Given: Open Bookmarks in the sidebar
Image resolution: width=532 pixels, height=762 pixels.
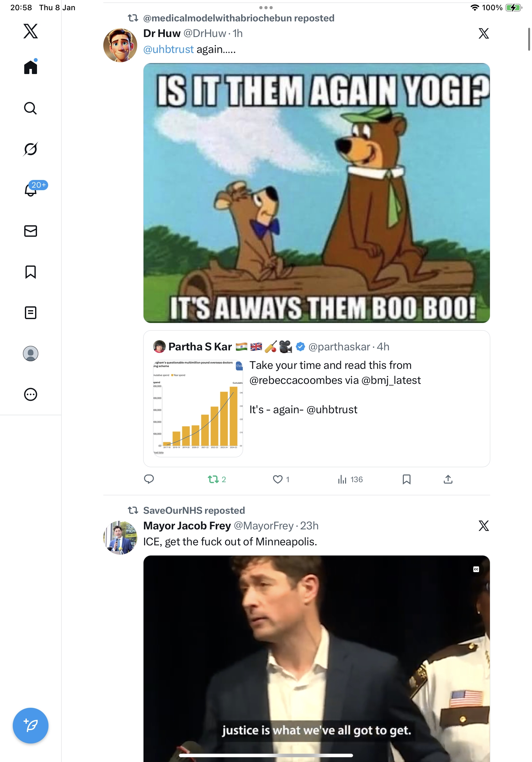Looking at the screenshot, I should tap(31, 272).
